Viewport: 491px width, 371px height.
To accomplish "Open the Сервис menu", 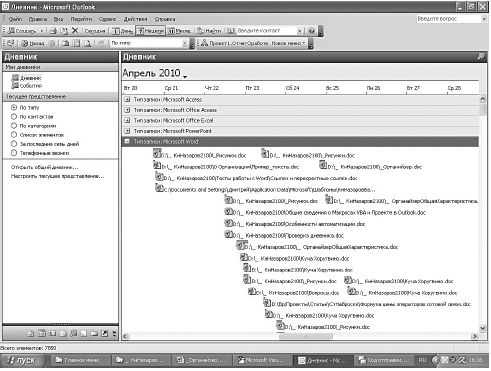I will (x=107, y=19).
